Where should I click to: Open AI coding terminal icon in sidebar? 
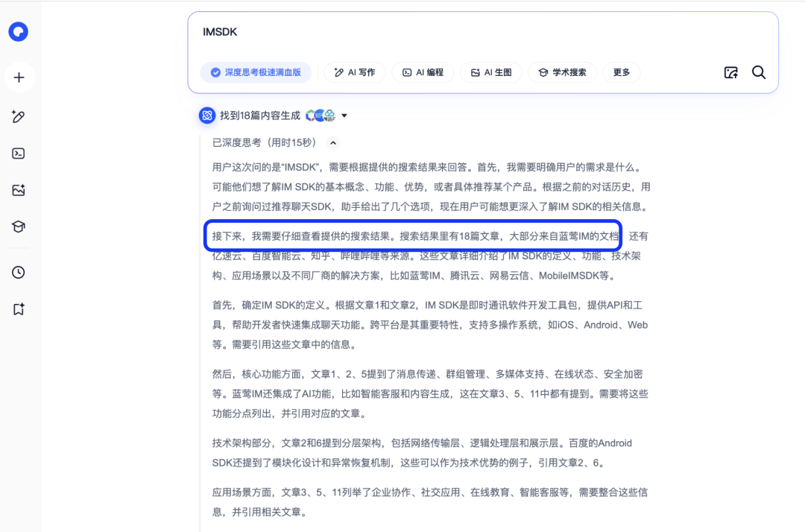pyautogui.click(x=19, y=153)
